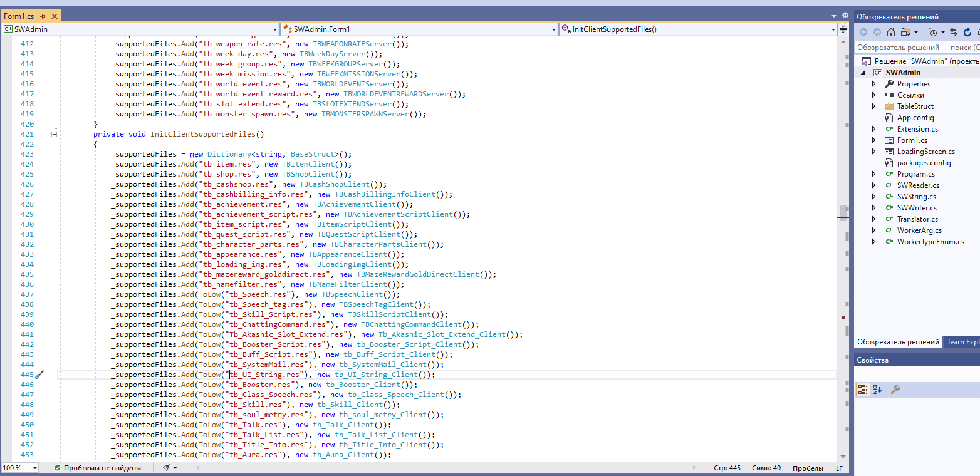Open the pending changes filter dropdown arrow
Image resolution: width=980 pixels, height=476 pixels.
(943, 32)
